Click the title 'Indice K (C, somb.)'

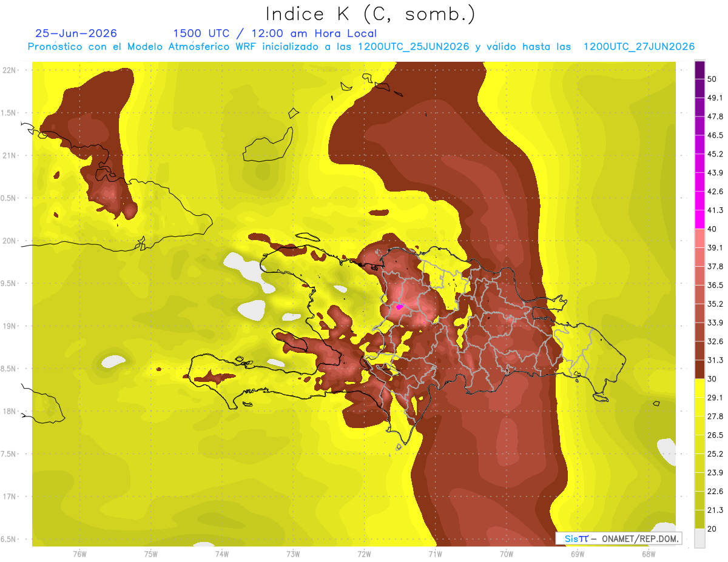pos(370,14)
